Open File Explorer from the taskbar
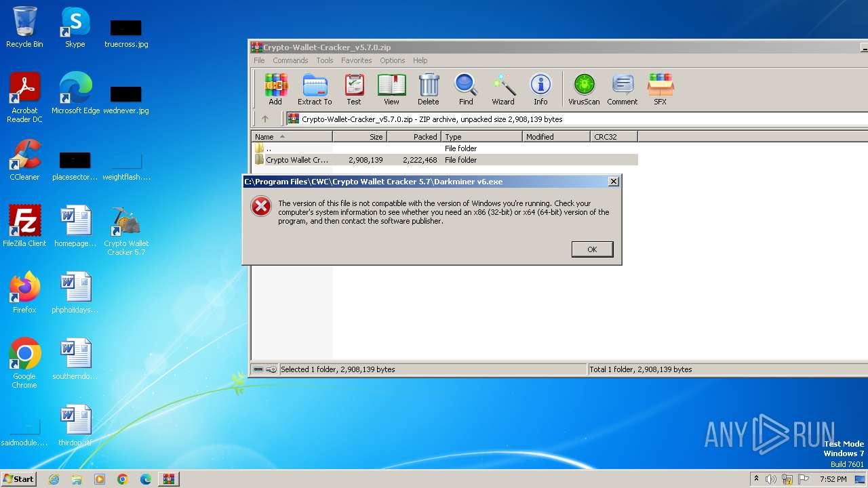Screen dimensions: 868x488 pos(77,479)
